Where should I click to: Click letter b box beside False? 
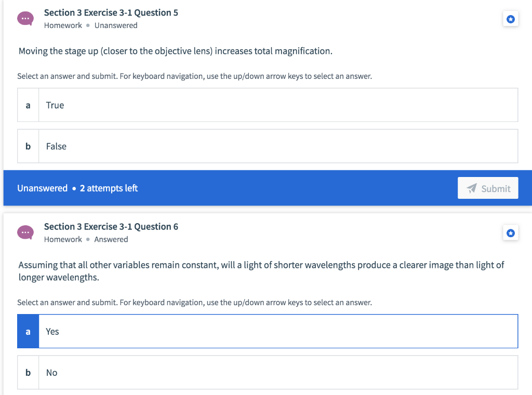(x=28, y=146)
